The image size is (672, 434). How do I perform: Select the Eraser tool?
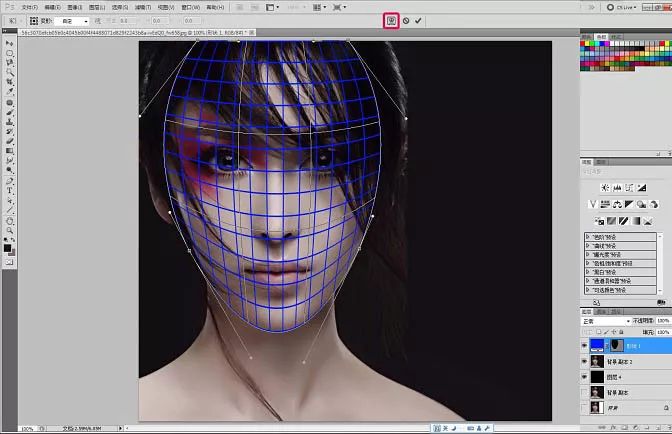[x=9, y=141]
